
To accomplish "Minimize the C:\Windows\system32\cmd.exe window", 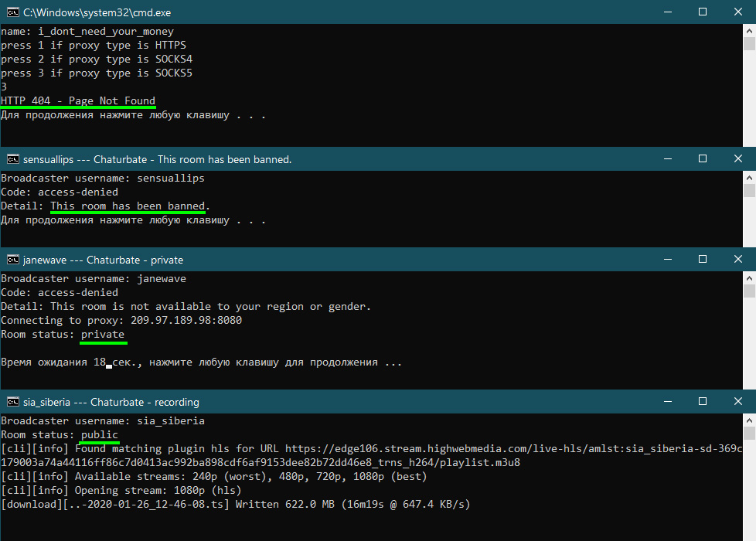I will tap(666, 12).
